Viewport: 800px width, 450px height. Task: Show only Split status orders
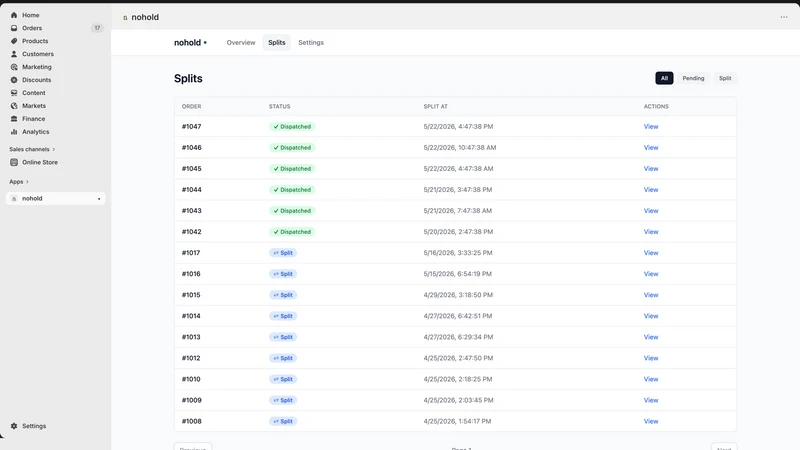coord(724,78)
